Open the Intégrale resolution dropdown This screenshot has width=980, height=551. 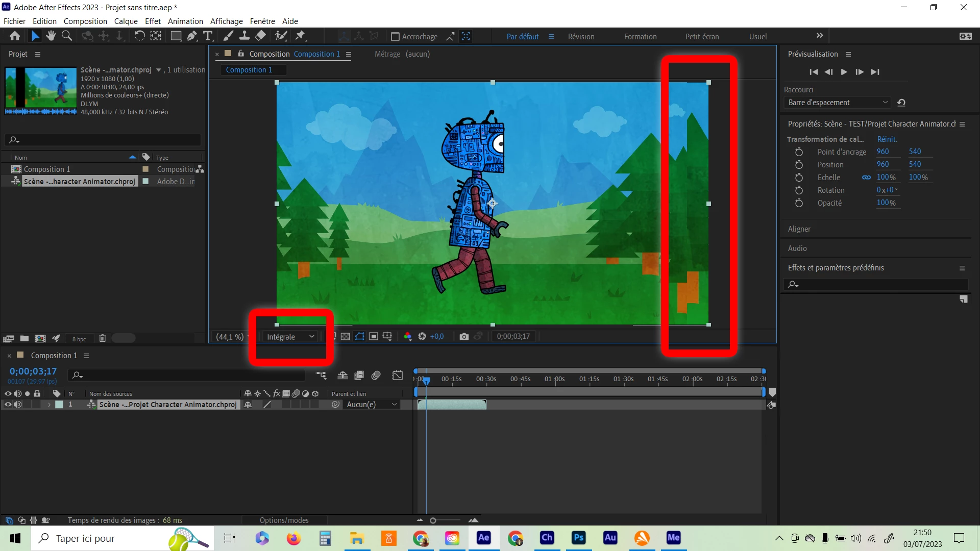point(290,337)
